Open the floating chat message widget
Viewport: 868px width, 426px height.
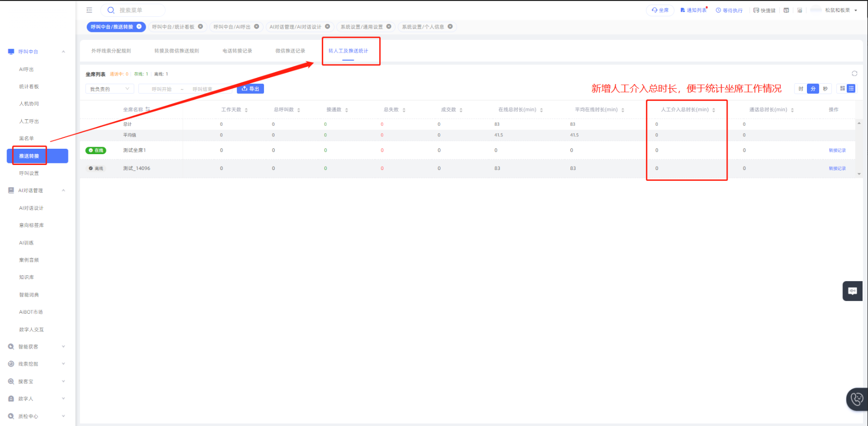click(x=852, y=291)
